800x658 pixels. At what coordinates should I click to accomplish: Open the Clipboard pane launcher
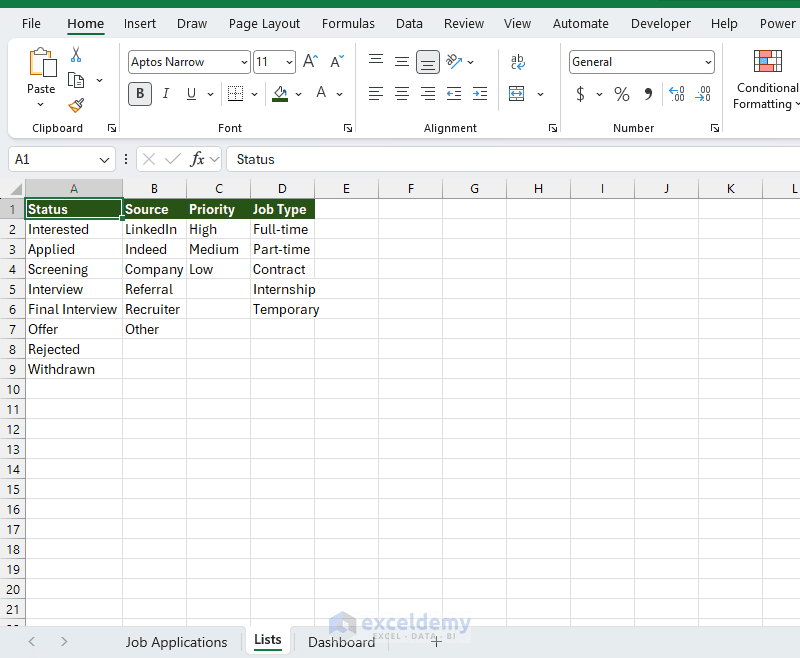[112, 128]
